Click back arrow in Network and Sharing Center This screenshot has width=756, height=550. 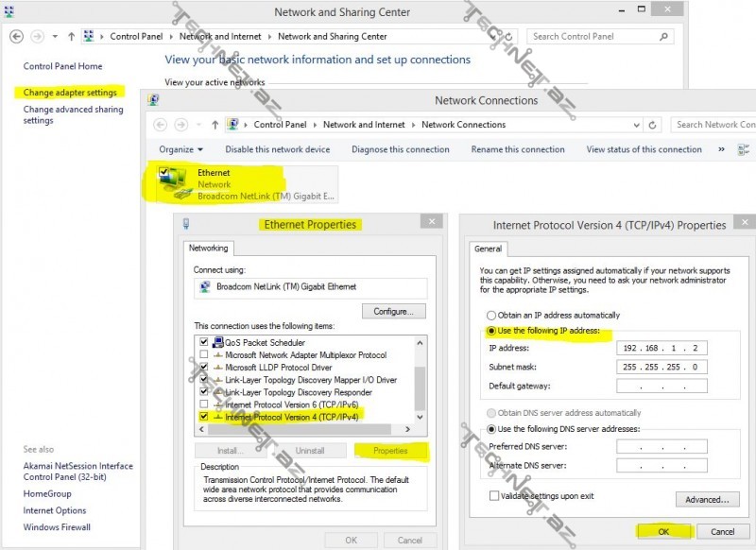click(16, 37)
